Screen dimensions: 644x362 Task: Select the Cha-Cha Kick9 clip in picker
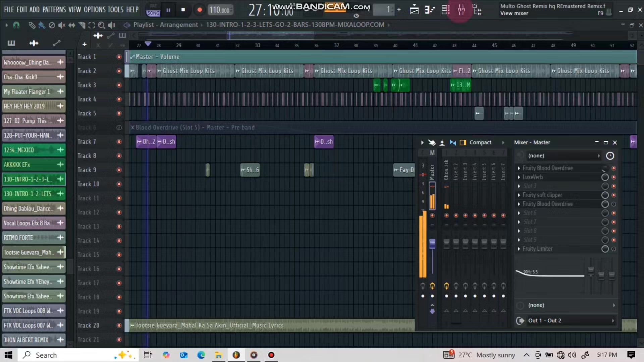pos(34,77)
